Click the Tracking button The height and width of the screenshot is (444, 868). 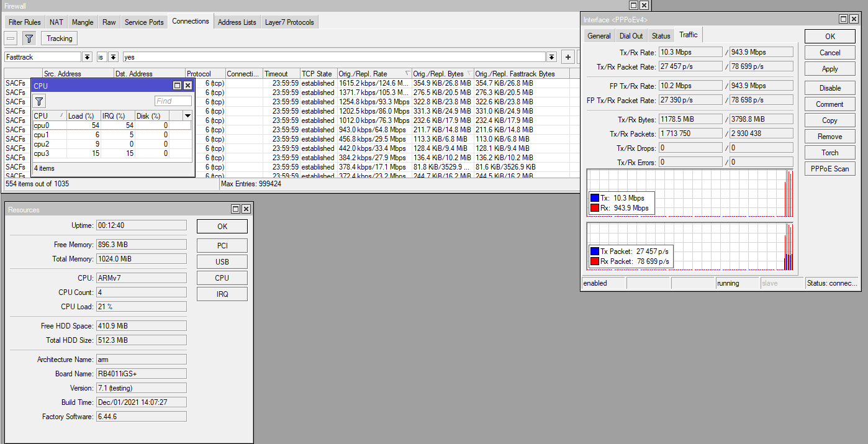point(60,39)
